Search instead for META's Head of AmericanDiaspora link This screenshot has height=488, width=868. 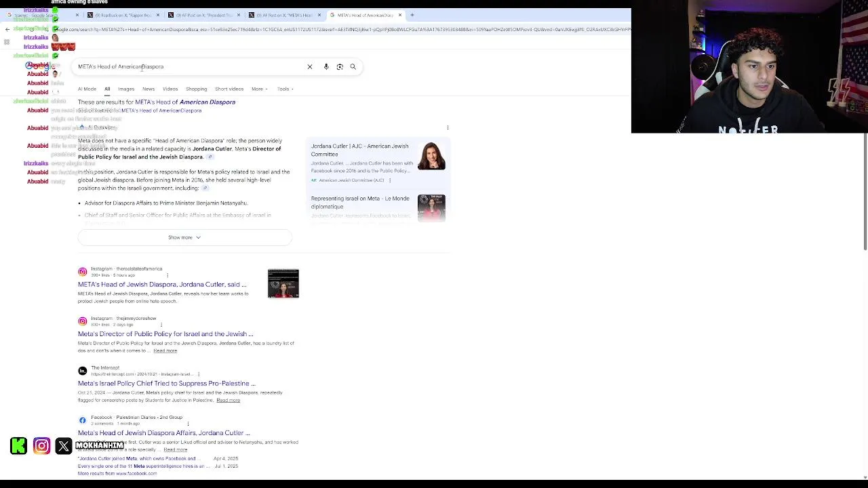(161, 110)
